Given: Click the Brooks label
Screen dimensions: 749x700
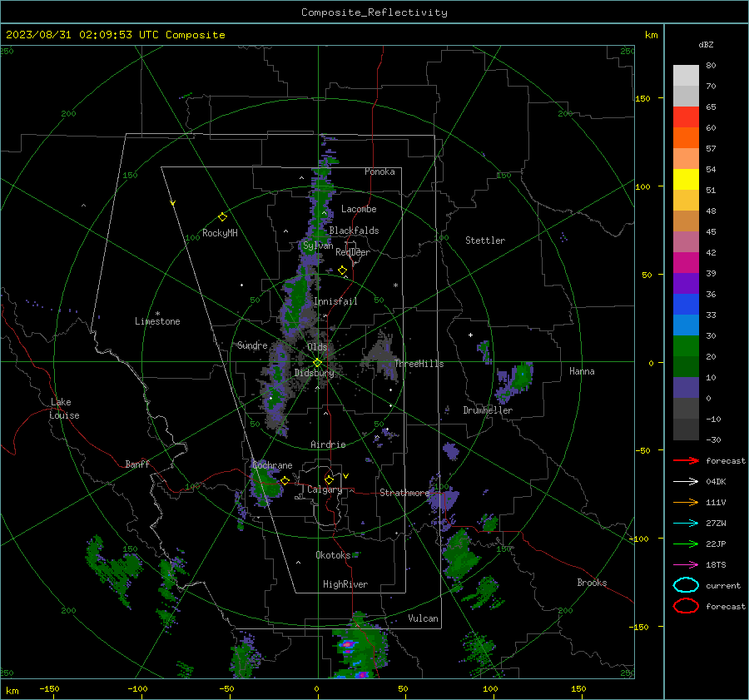Looking at the screenshot, I should click(x=592, y=583).
